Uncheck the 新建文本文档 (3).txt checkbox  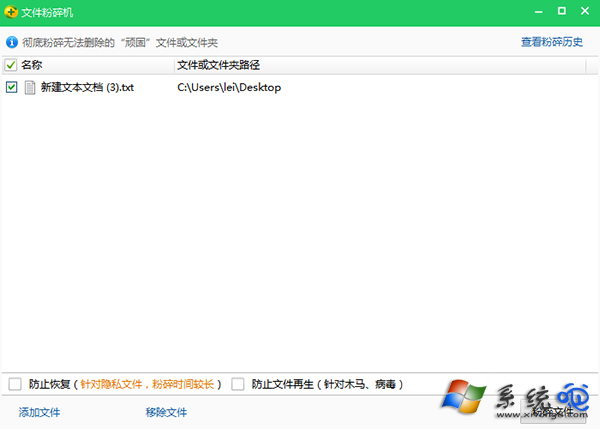(x=11, y=87)
